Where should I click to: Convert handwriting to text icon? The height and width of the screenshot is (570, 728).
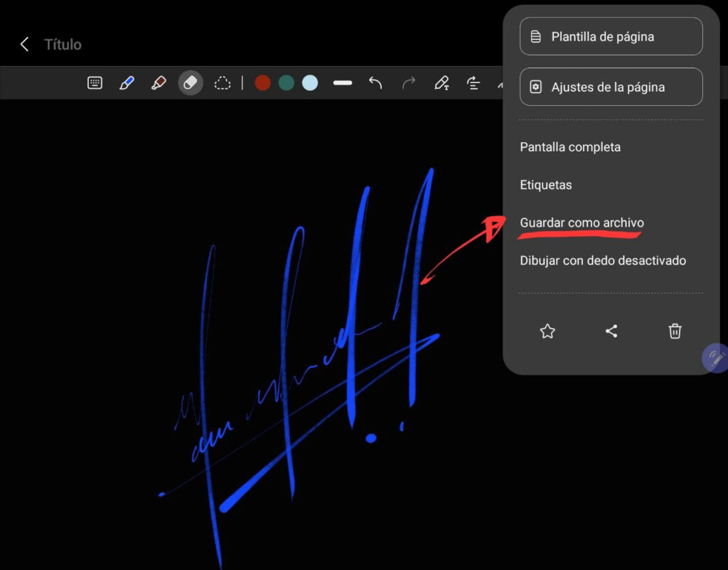(x=441, y=83)
